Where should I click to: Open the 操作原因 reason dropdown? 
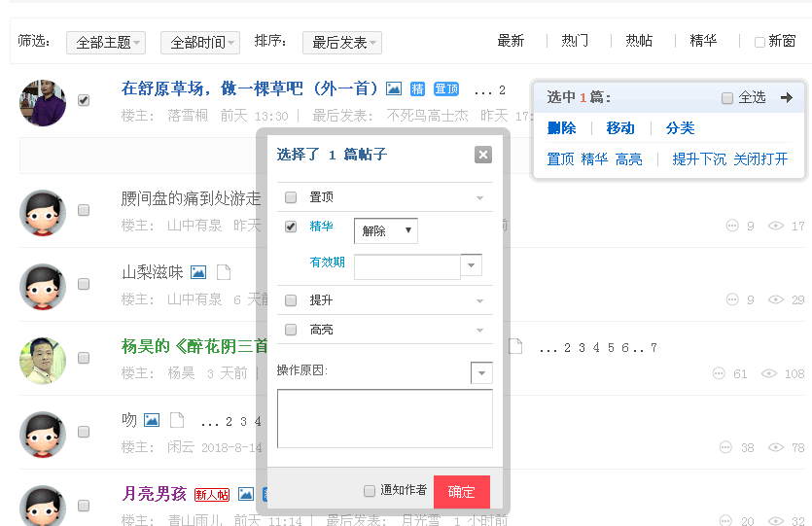point(481,372)
